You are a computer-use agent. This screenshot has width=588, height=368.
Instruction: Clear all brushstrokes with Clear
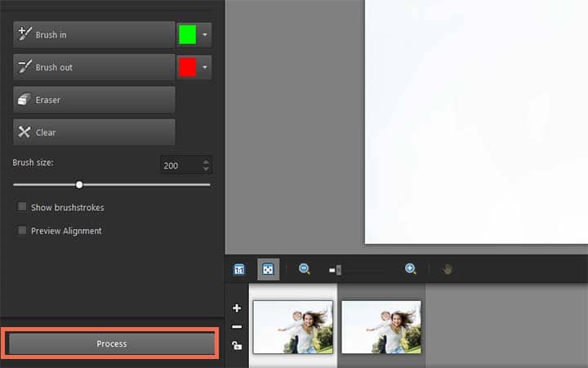[x=94, y=132]
